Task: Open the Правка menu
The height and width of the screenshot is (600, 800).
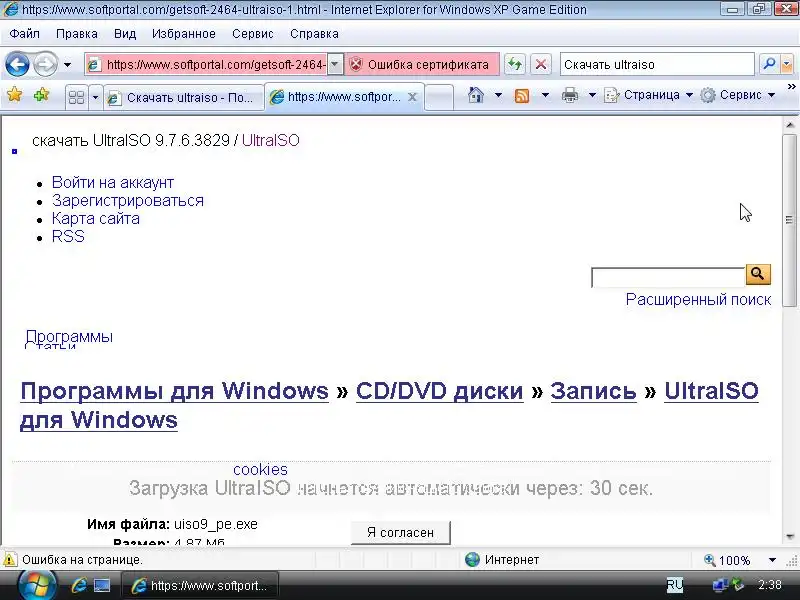Action: [x=77, y=34]
